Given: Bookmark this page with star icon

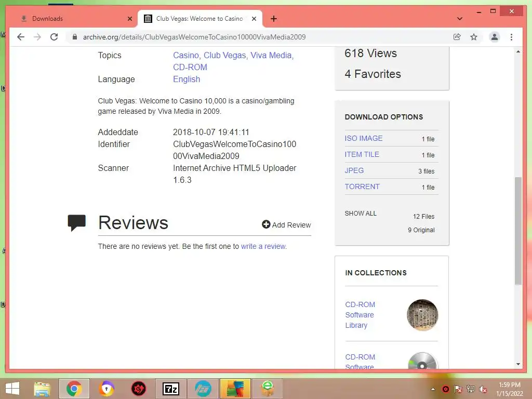Looking at the screenshot, I should (x=474, y=37).
